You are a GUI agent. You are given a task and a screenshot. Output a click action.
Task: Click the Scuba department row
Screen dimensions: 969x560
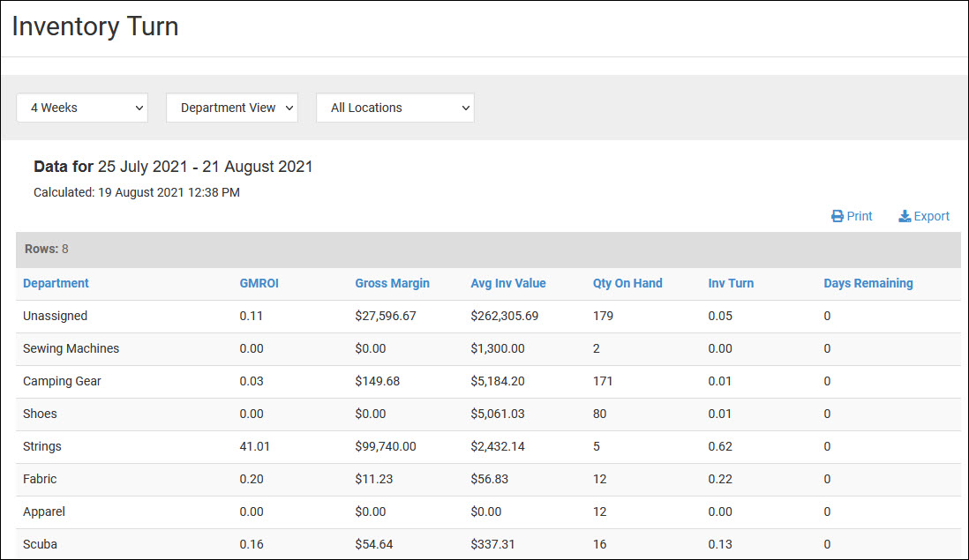pos(40,544)
